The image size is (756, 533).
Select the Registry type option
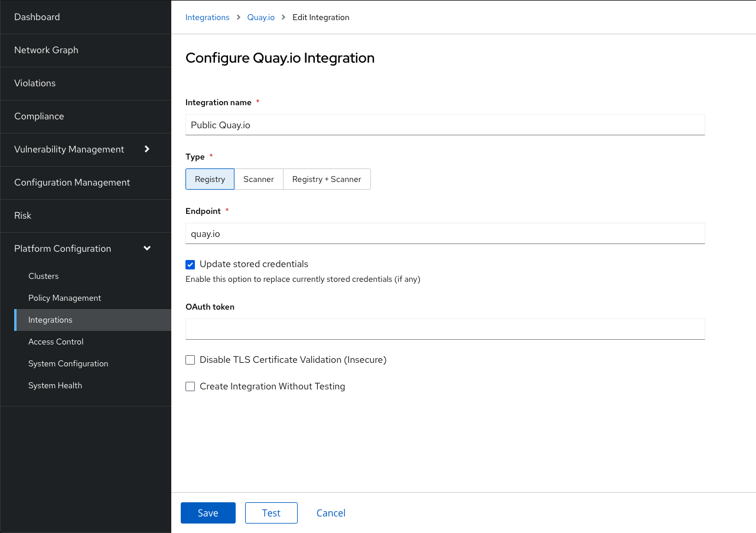[x=210, y=179]
